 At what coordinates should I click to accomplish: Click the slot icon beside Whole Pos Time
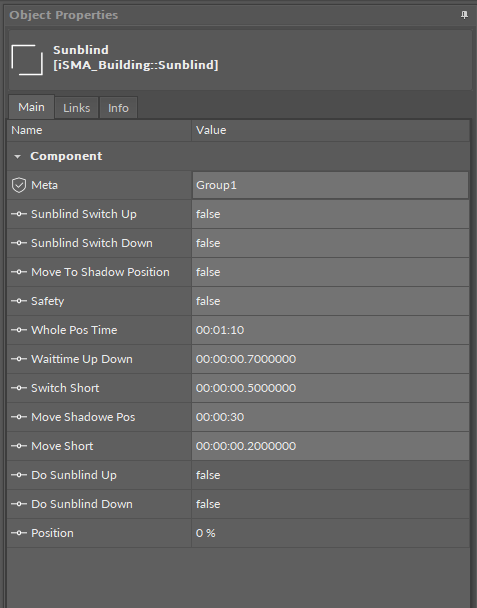pos(19,330)
